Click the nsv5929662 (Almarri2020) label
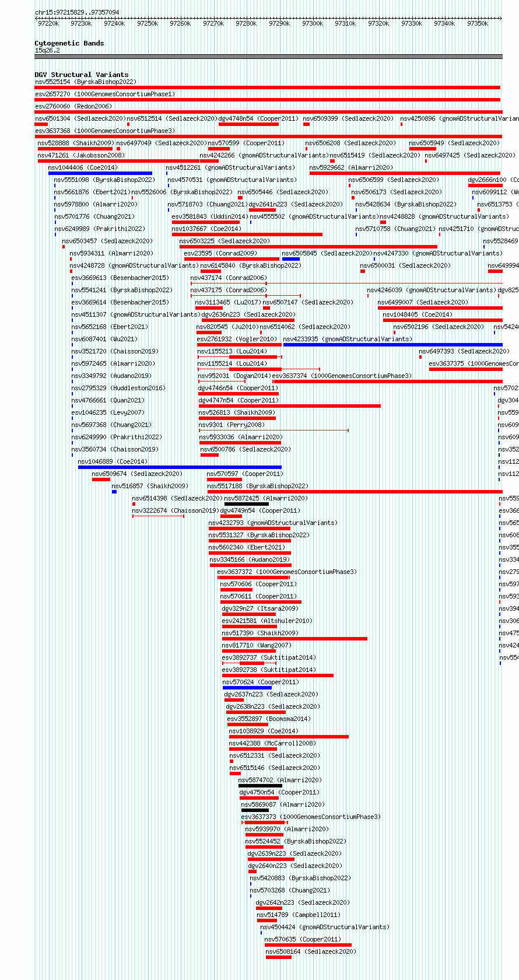Viewport: 519px width, 980px height. [x=351, y=167]
